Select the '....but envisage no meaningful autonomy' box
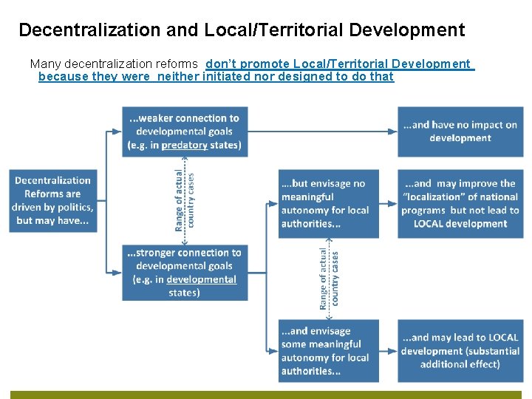532x399 pixels. [x=328, y=204]
